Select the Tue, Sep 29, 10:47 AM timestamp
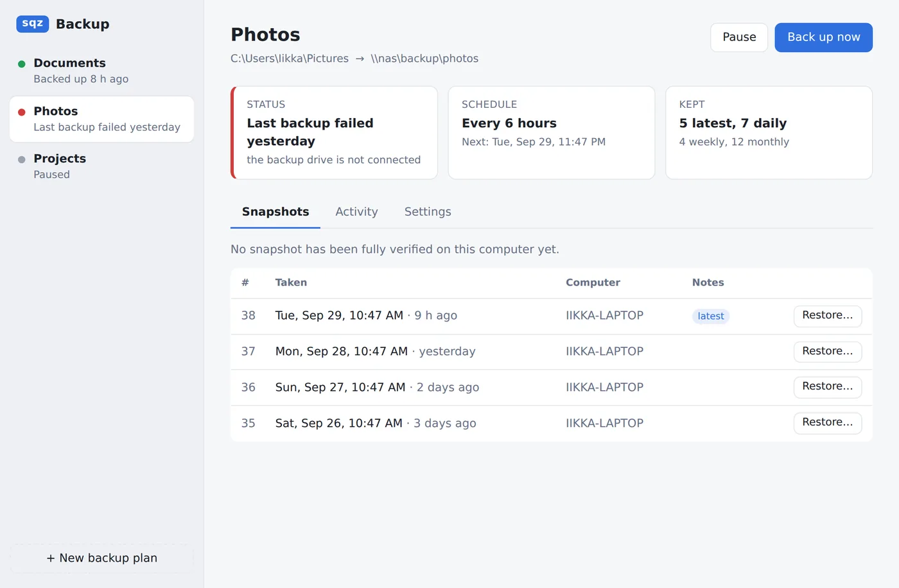 [339, 315]
